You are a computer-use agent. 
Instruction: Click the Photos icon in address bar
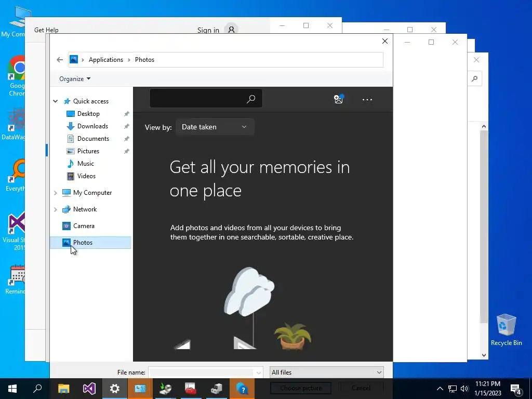tap(74, 59)
